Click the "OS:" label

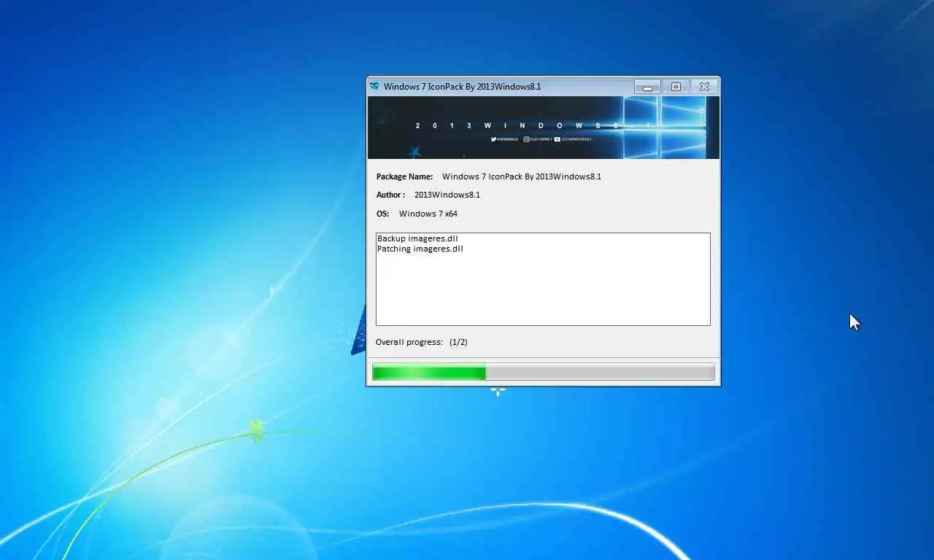coord(382,214)
